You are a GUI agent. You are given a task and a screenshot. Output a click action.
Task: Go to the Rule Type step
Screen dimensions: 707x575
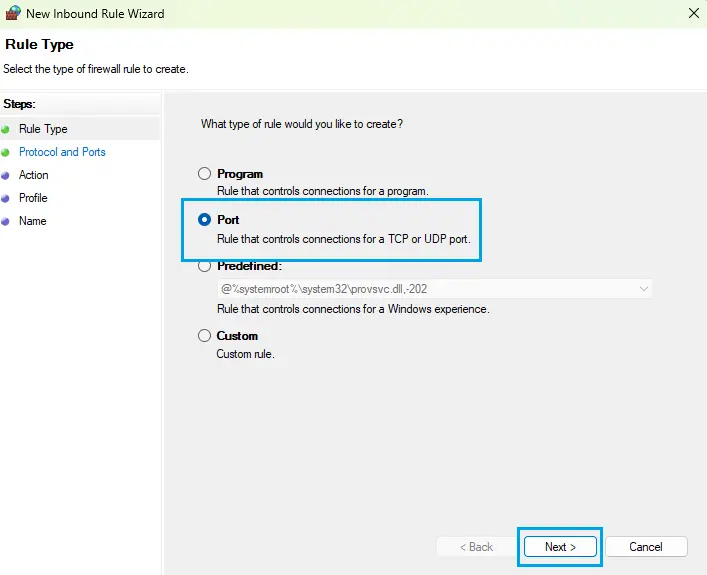tap(43, 129)
